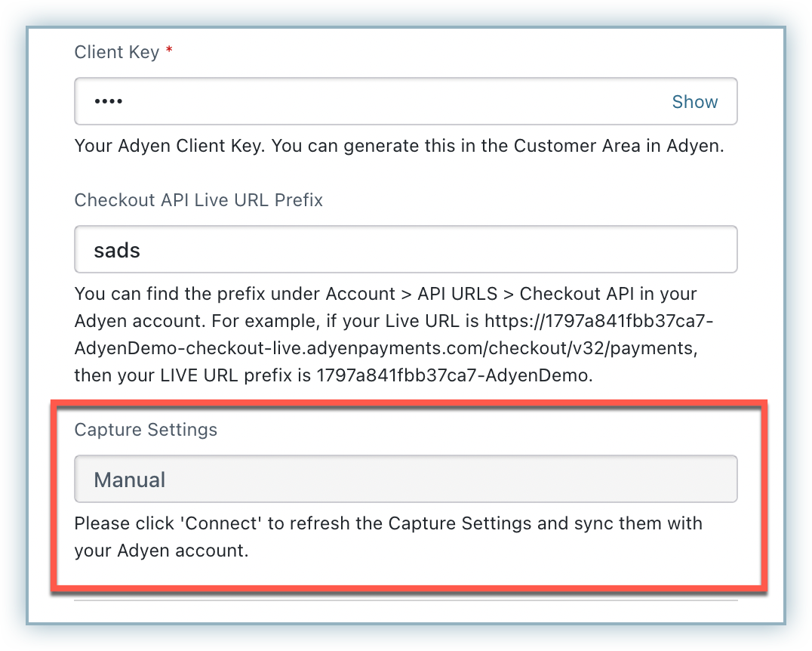Open the Capture Settings dropdown showing Manual
Screen dimensions: 812x651
[405, 480]
